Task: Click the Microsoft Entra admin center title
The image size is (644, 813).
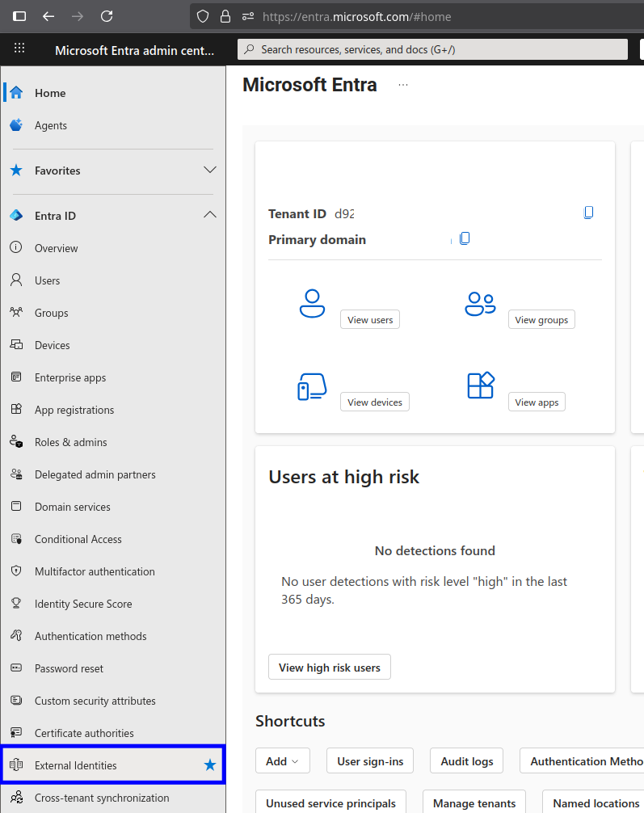Action: point(134,50)
